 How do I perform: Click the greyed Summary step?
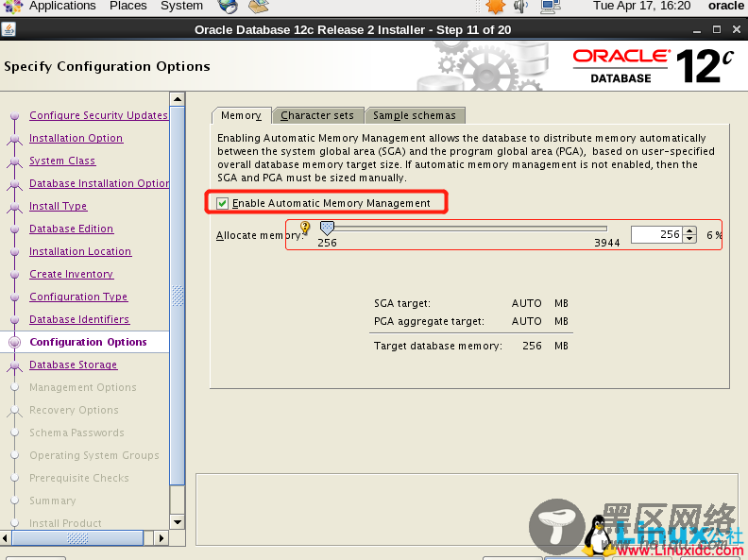point(53,501)
